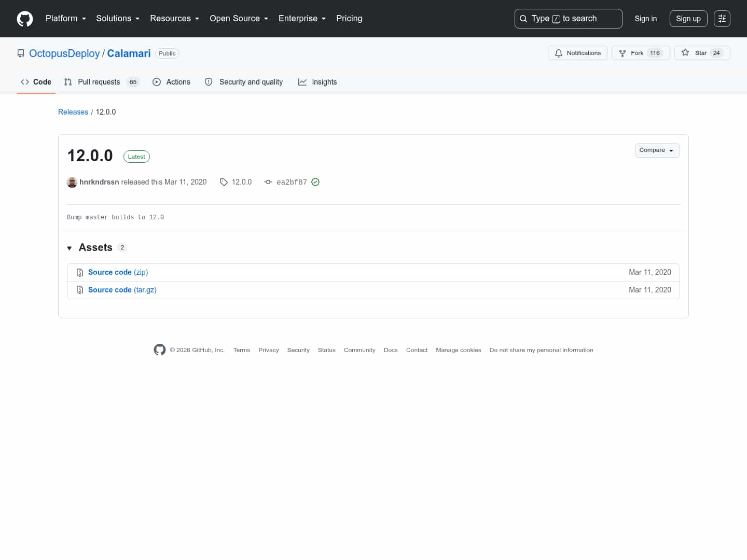Open the Community footer link
747x560 pixels.
pos(359,350)
